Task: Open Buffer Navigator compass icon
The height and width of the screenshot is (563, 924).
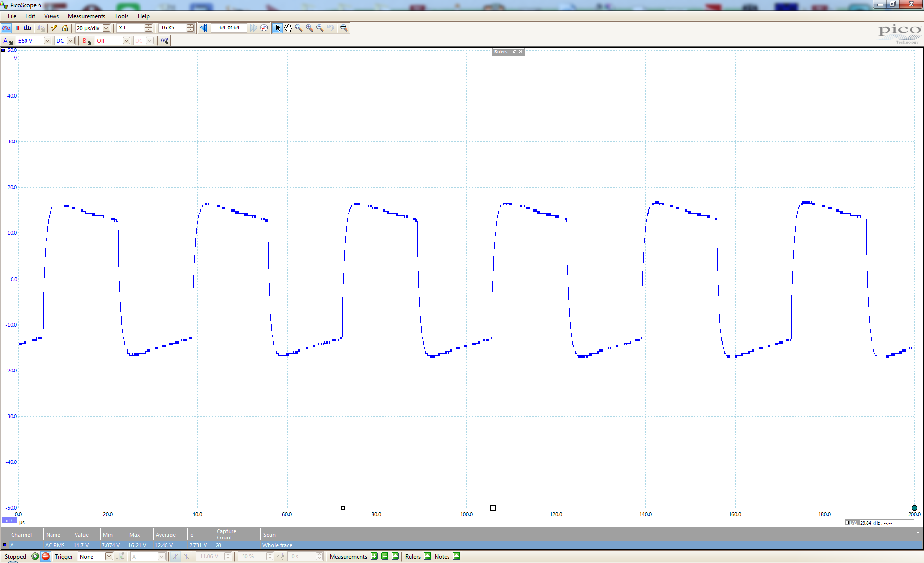Action: (x=264, y=28)
